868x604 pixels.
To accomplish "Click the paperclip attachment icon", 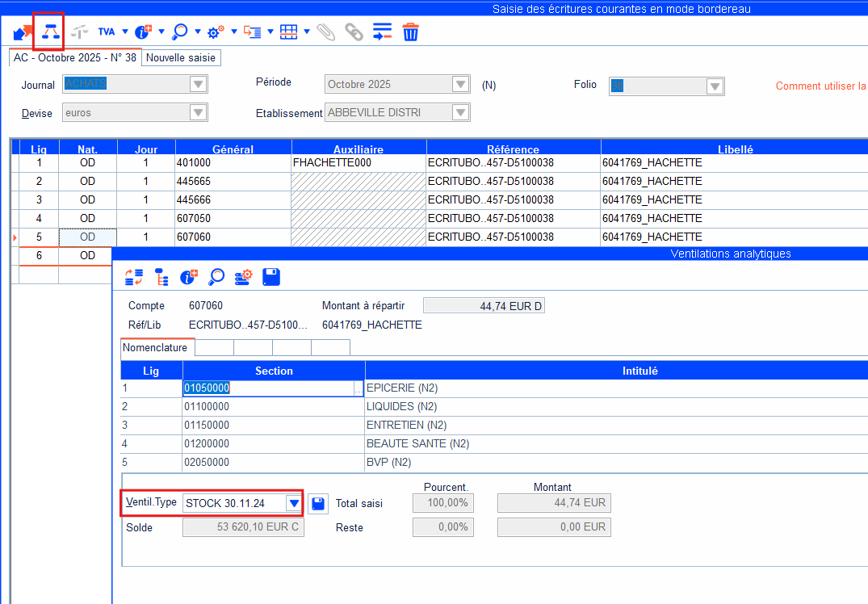I will 325,32.
